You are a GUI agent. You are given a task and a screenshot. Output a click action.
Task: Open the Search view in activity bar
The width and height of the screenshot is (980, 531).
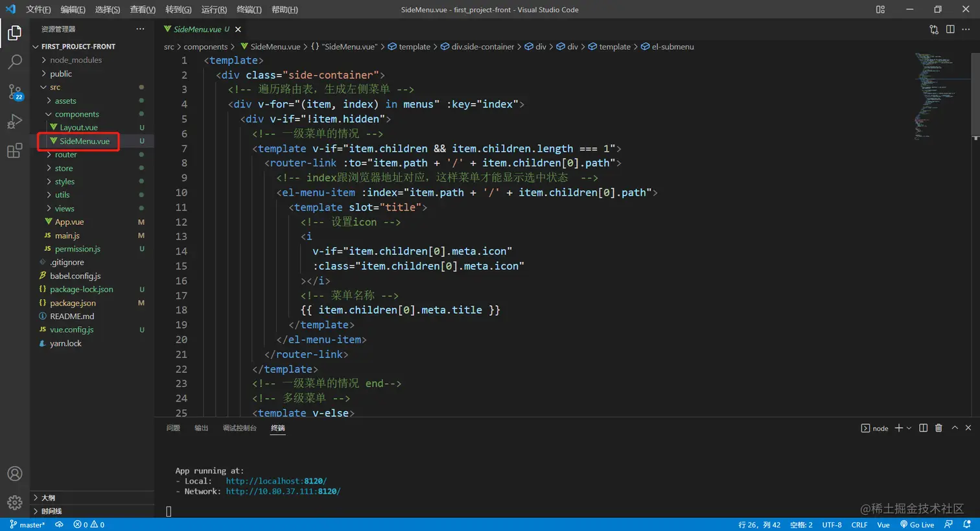(14, 62)
